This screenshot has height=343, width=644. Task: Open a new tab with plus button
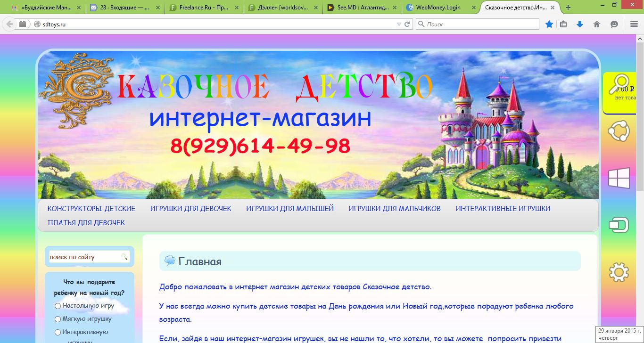(568, 8)
